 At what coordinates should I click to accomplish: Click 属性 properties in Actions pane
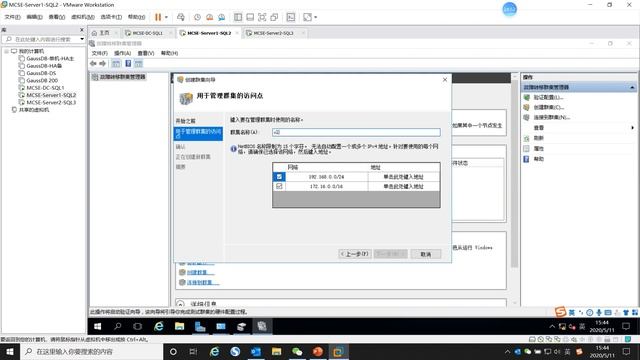538,148
